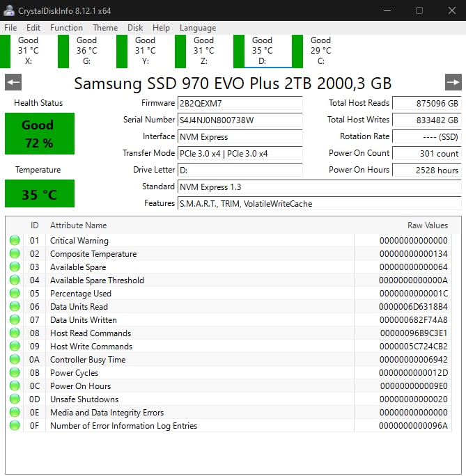Minimize the CrystalDiskInfo window
The width and height of the screenshot is (466, 476).
pos(387,10)
